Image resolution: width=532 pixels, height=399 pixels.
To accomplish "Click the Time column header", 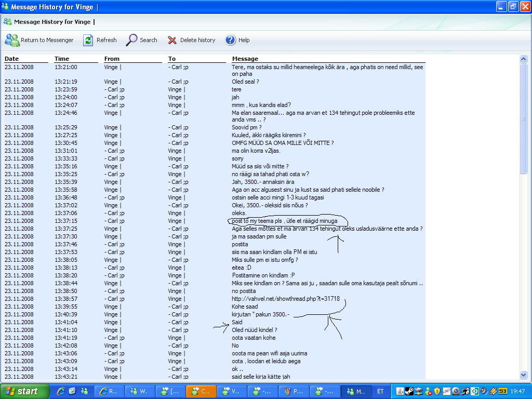I will point(62,59).
